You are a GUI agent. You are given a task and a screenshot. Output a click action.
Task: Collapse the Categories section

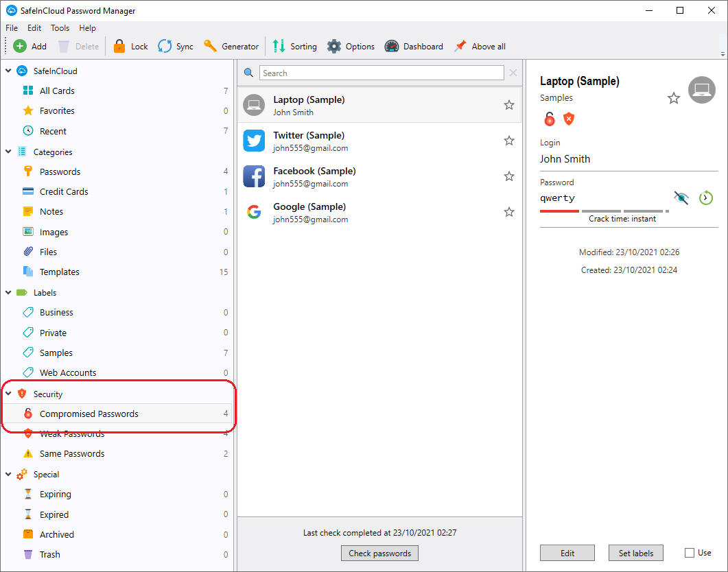[x=8, y=152]
